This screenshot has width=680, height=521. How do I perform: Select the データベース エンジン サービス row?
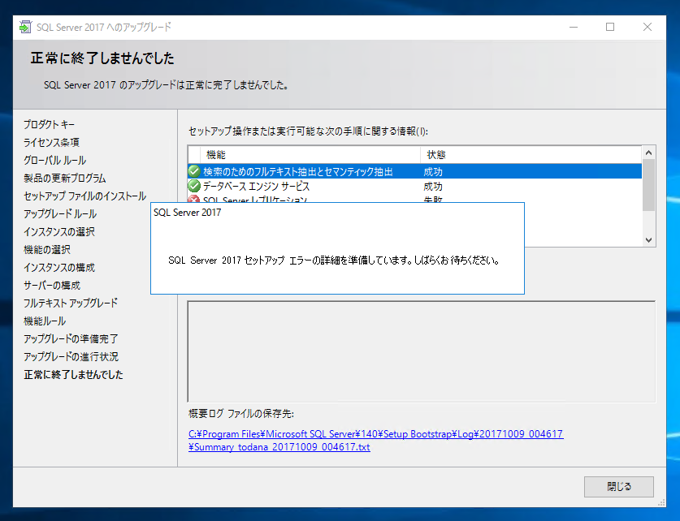tap(415, 186)
